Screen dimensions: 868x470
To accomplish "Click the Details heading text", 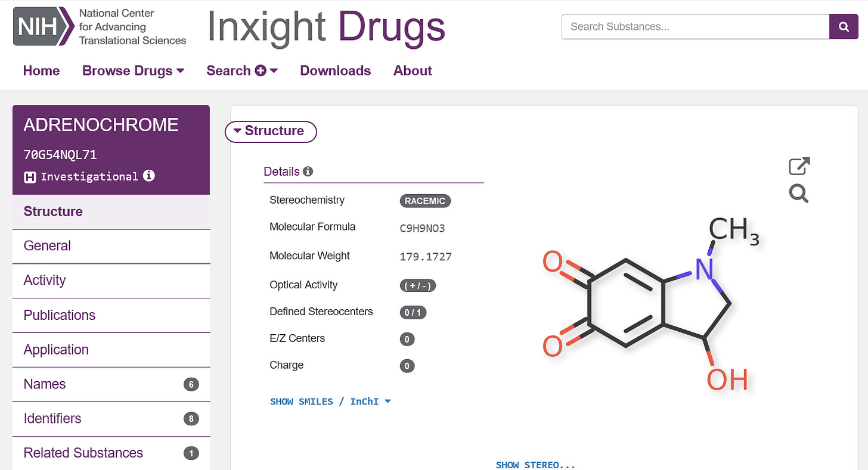I will [x=281, y=172].
